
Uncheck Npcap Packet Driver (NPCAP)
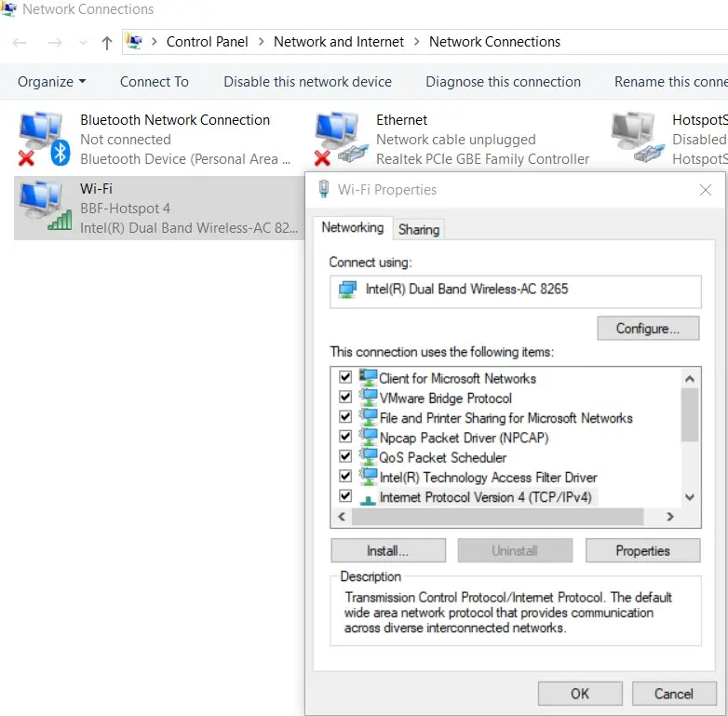(x=345, y=437)
